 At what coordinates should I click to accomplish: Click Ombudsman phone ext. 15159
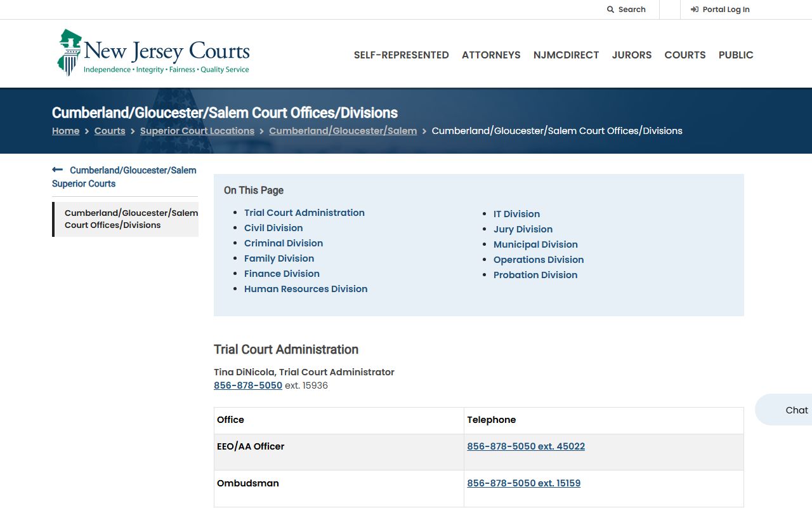coord(524,483)
